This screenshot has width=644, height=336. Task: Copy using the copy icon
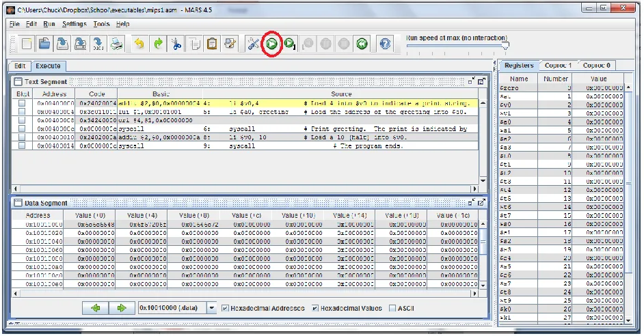click(x=194, y=44)
